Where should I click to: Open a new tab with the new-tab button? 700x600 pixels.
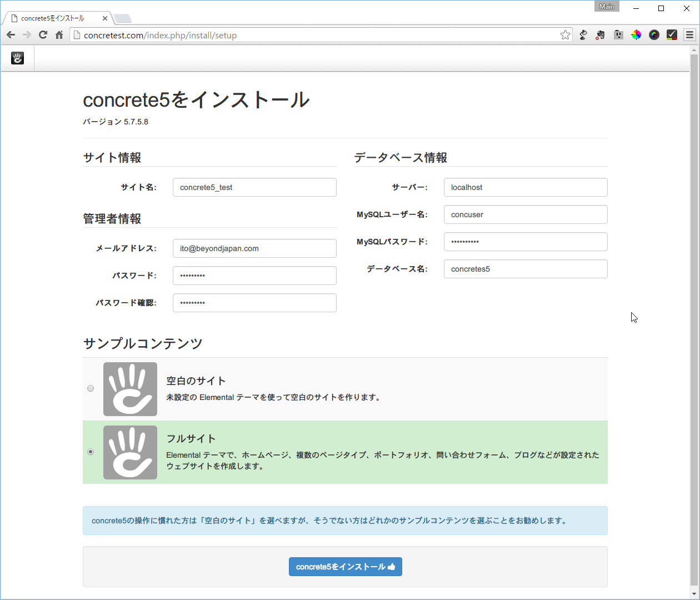point(123,18)
